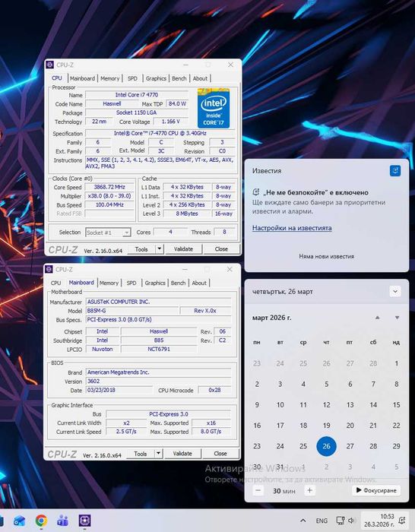Start focus session with „Фокусиране“ button
This screenshot has width=415, height=532.
click(376, 490)
